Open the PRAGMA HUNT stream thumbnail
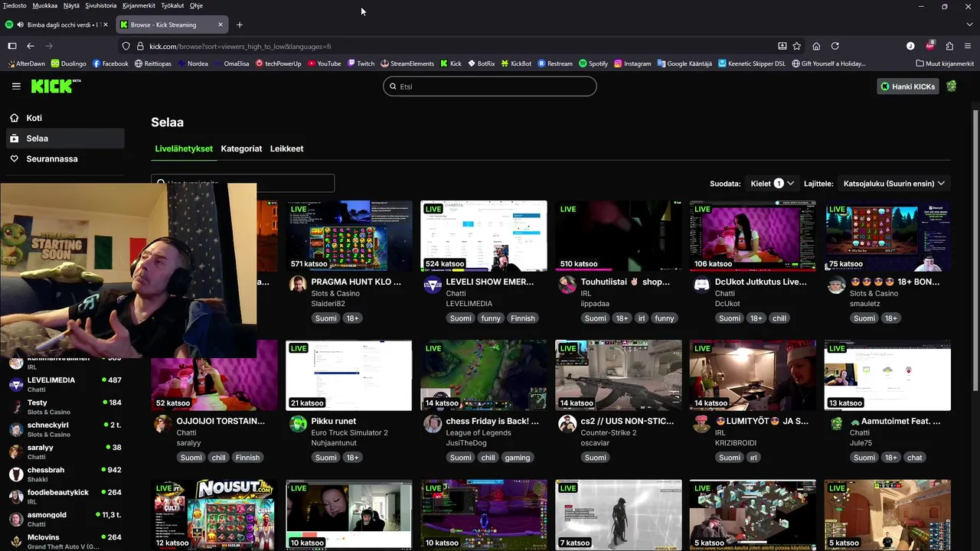The width and height of the screenshot is (980, 551). pyautogui.click(x=349, y=236)
